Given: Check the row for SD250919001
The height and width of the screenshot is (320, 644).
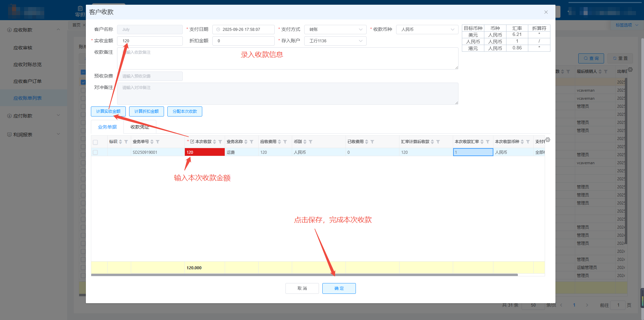Looking at the screenshot, I should click(96, 152).
